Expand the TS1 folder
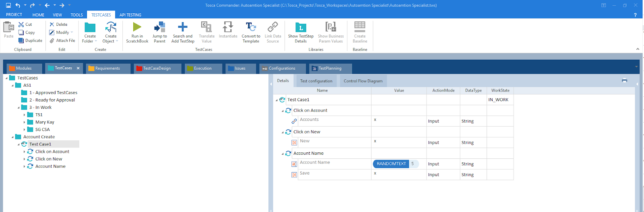This screenshot has width=644, height=212. 25,115
